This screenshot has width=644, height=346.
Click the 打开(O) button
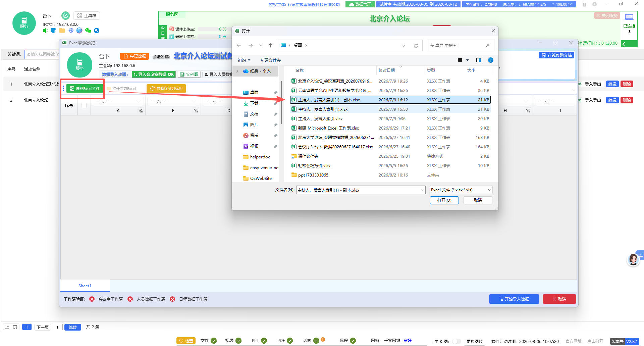444,200
